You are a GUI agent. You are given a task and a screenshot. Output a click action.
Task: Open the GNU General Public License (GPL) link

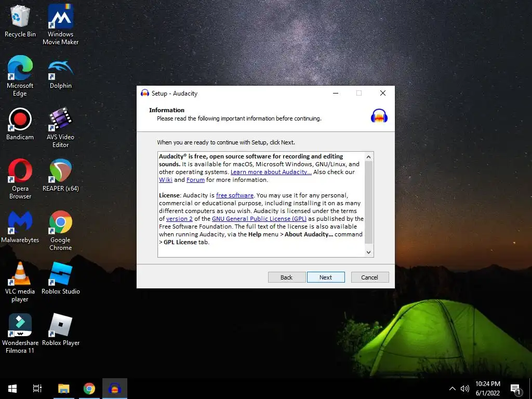(259, 219)
